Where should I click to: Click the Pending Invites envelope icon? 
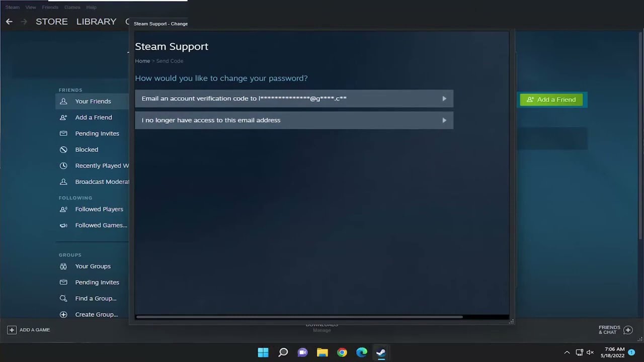(x=63, y=133)
